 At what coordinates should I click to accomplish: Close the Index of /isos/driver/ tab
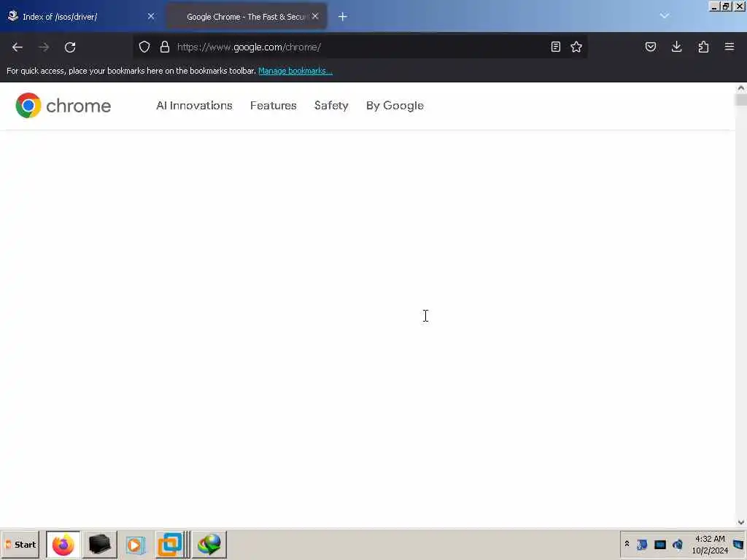tap(151, 16)
